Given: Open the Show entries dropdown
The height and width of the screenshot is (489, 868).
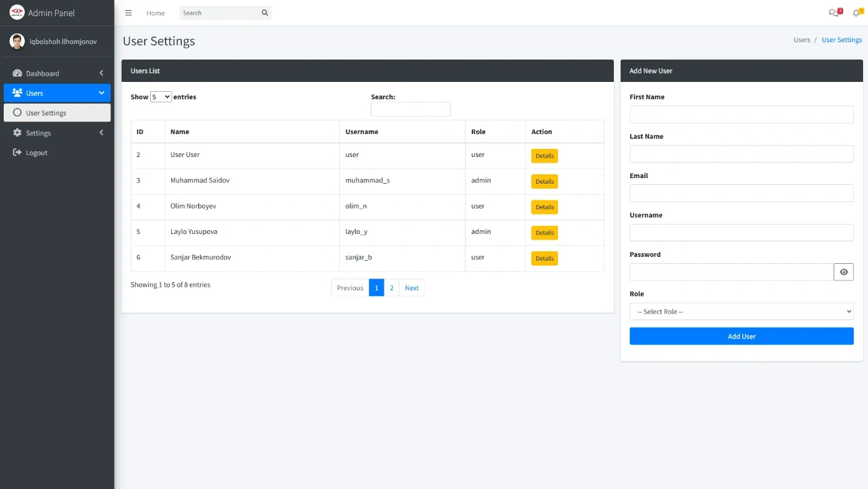Looking at the screenshot, I should 161,97.
